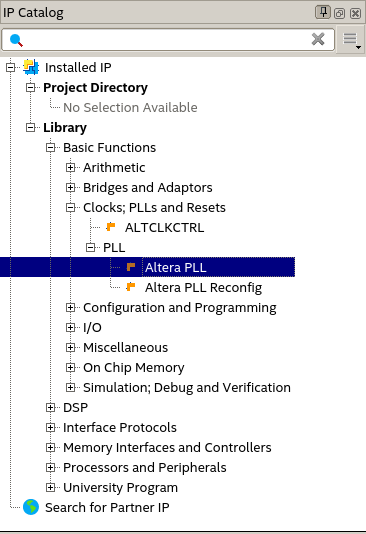The image size is (366, 534).
Task: Click the Search for Partner IP globe icon
Action: (x=31, y=507)
